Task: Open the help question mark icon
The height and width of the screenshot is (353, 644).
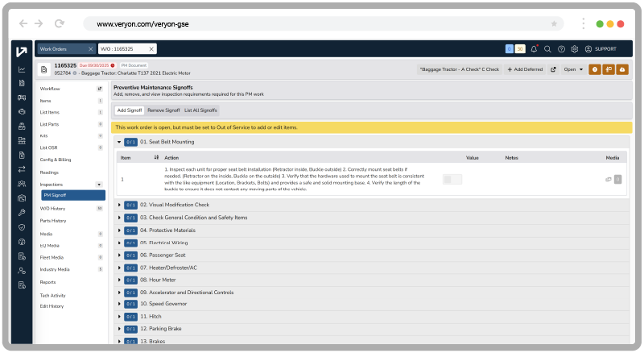Action: tap(561, 49)
